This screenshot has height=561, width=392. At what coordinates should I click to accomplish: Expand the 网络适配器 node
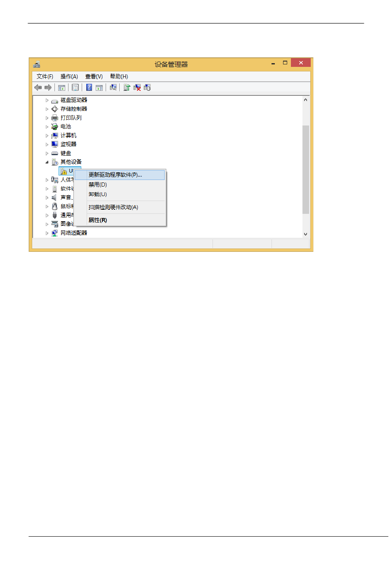coord(47,233)
